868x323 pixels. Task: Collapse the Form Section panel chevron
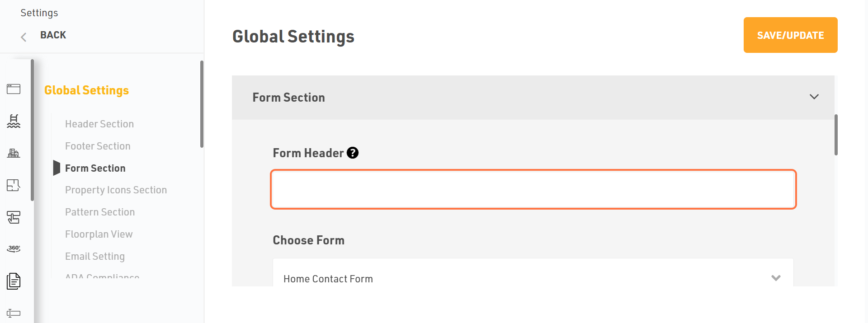pos(814,97)
